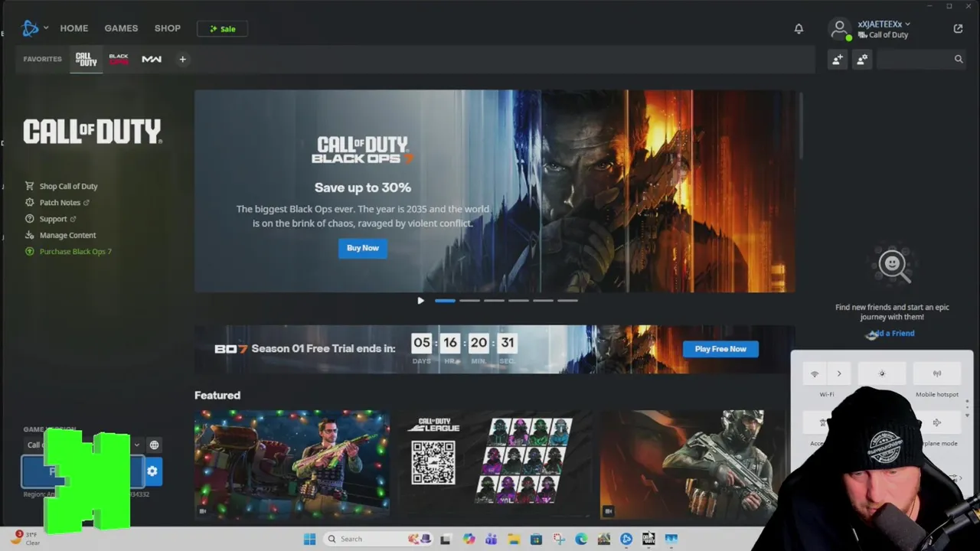
Task: Open Microsoft Teams from the taskbar
Action: [x=491, y=539]
